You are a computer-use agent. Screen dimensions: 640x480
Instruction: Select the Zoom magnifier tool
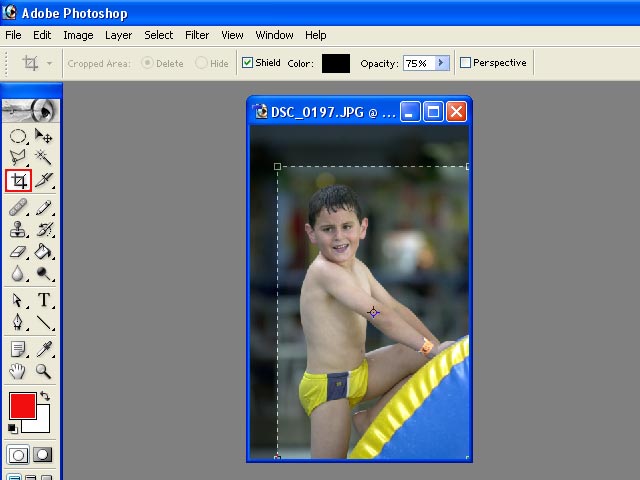pyautogui.click(x=43, y=371)
